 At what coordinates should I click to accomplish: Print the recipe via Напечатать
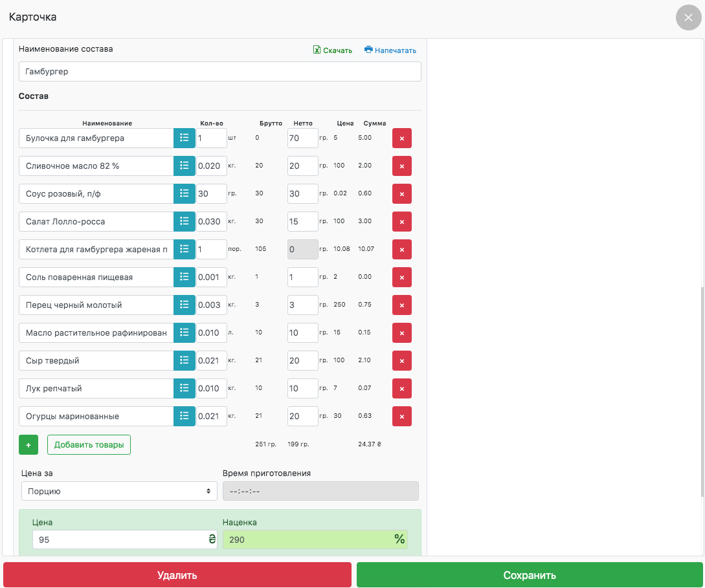tap(390, 50)
